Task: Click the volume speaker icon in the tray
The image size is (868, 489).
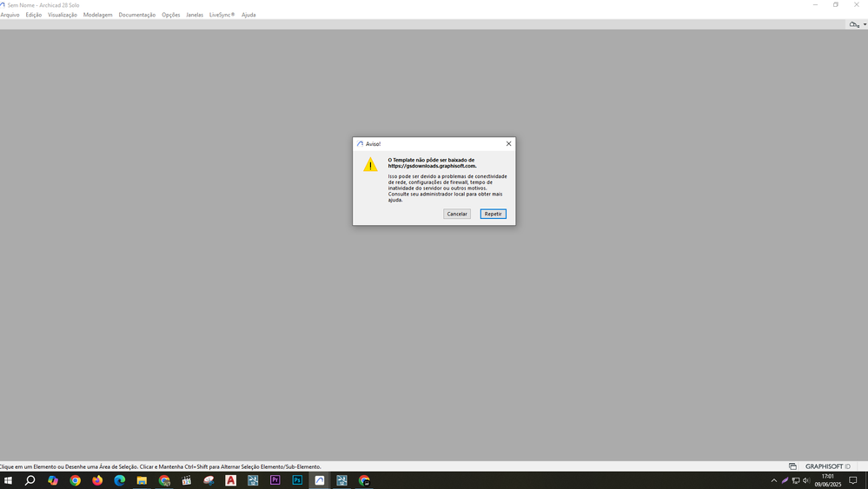Action: click(806, 480)
